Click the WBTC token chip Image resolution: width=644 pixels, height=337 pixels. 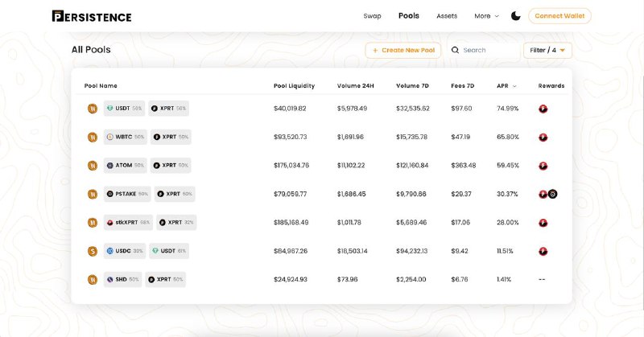(126, 137)
